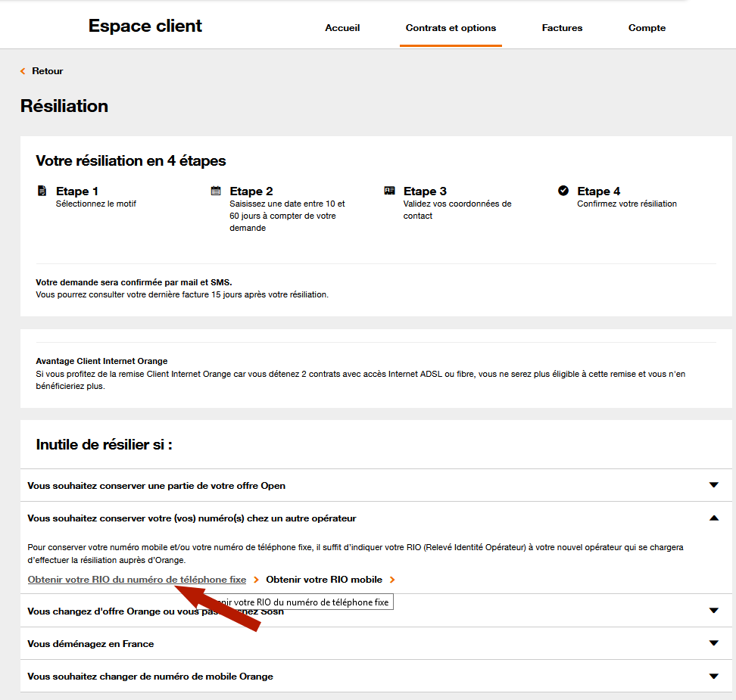
Task: Switch to the Factures tab
Action: [x=562, y=28]
